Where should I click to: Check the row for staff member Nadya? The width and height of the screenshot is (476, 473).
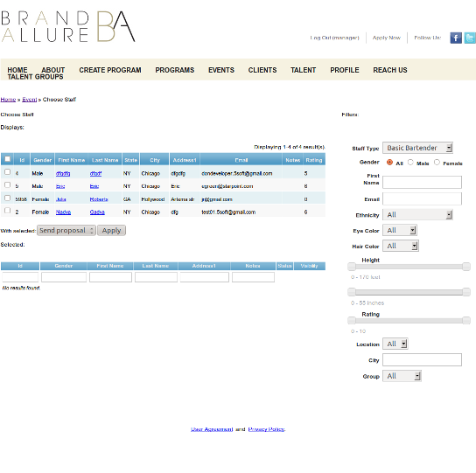click(x=8, y=211)
